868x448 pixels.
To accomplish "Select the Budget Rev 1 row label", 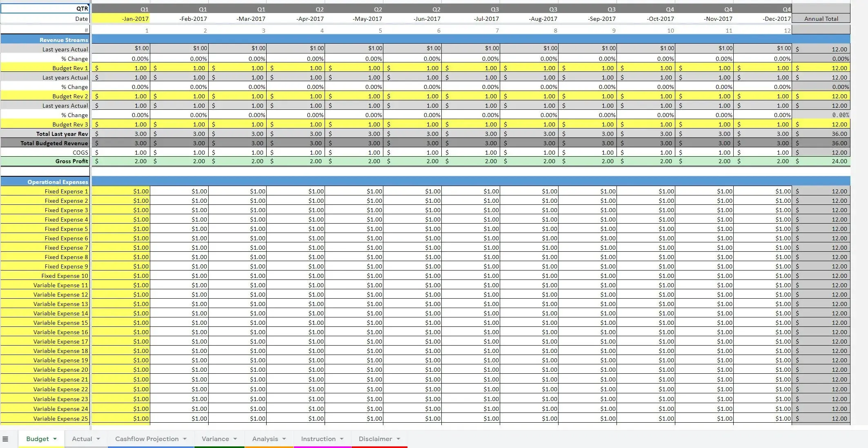I will [x=70, y=68].
